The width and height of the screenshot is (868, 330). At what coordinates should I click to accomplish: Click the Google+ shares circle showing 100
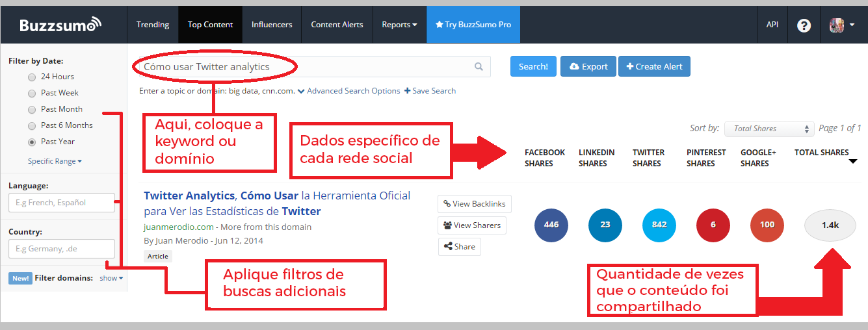tap(767, 225)
